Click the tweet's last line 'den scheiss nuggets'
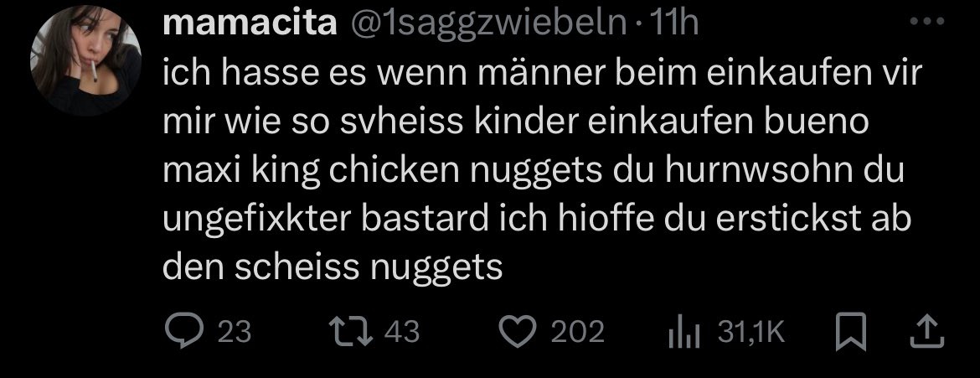The width and height of the screenshot is (980, 378). point(332,267)
